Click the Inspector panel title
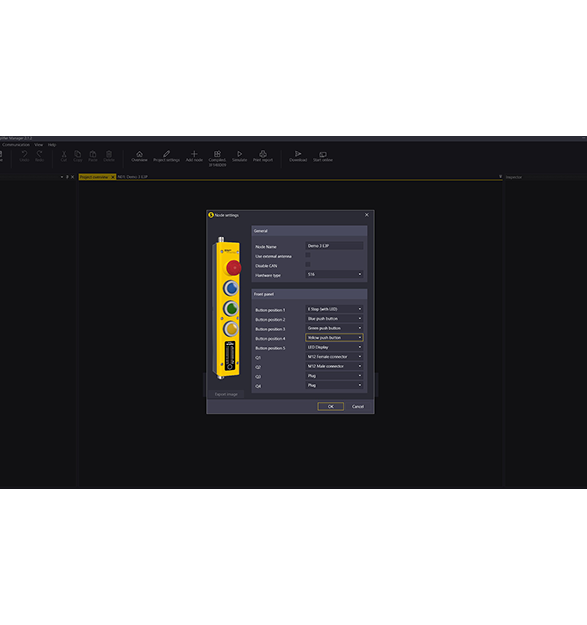The width and height of the screenshot is (587, 625). click(x=514, y=177)
